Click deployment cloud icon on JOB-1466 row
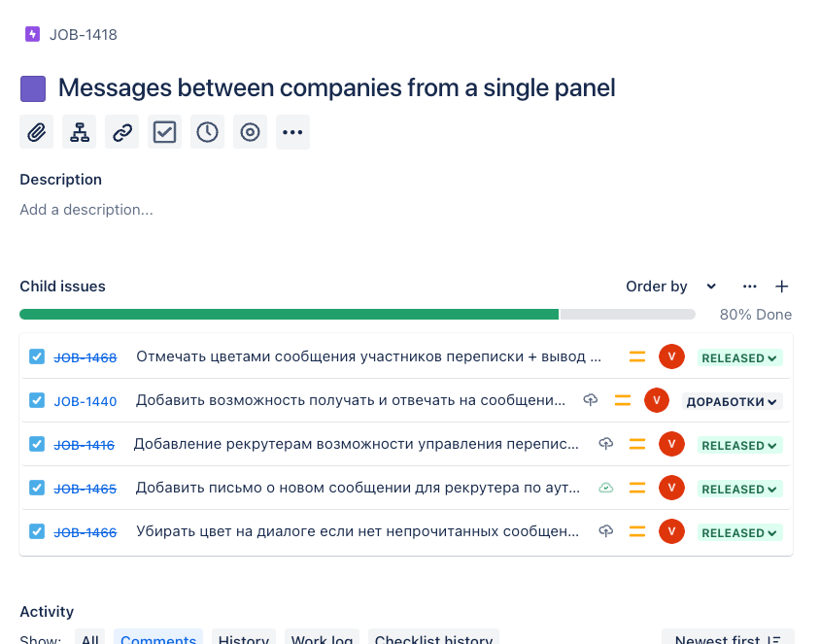The image size is (820, 644). click(x=605, y=531)
